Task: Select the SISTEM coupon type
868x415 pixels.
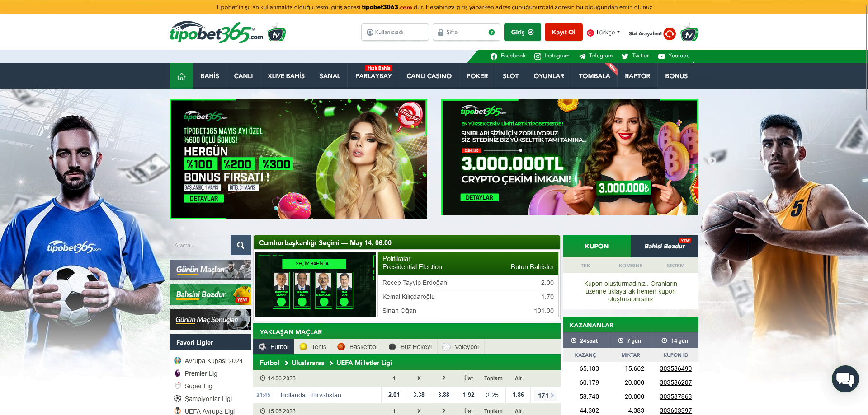Action: [x=676, y=266]
